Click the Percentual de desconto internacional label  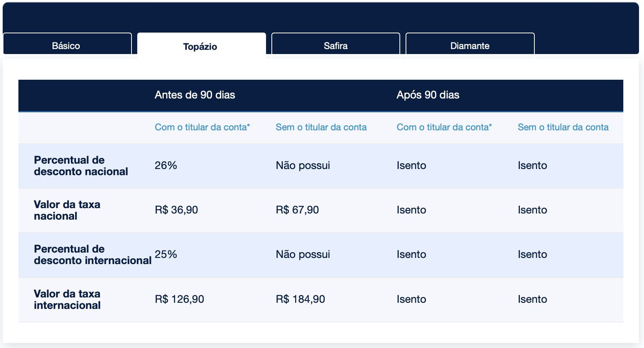93,254
